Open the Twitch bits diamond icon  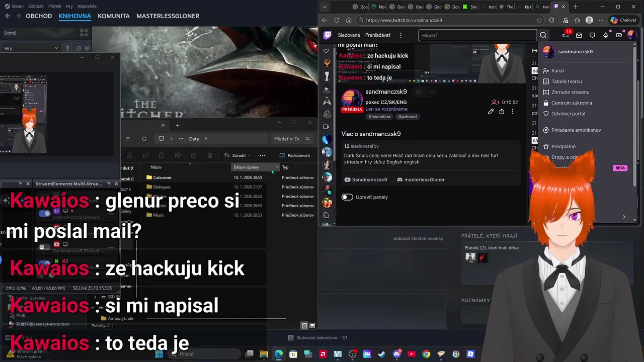606,35
